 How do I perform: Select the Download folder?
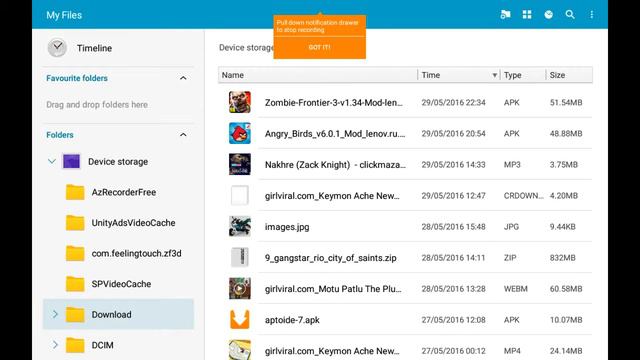118,314
